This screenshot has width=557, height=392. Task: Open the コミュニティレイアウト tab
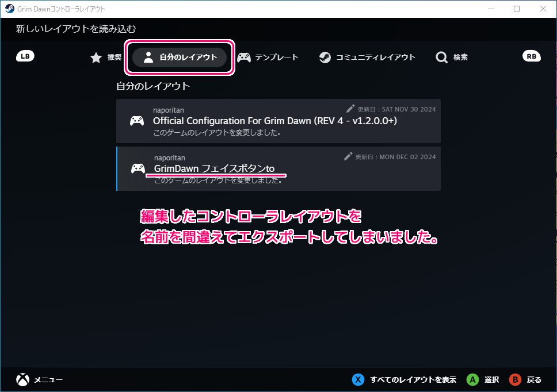point(367,57)
